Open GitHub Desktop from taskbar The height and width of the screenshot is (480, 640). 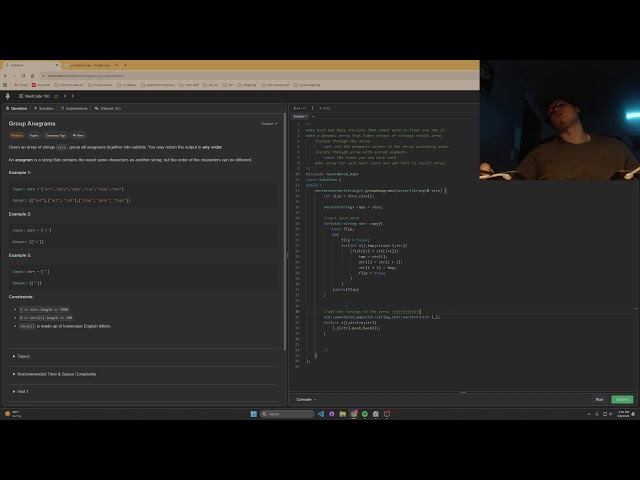pos(331,414)
